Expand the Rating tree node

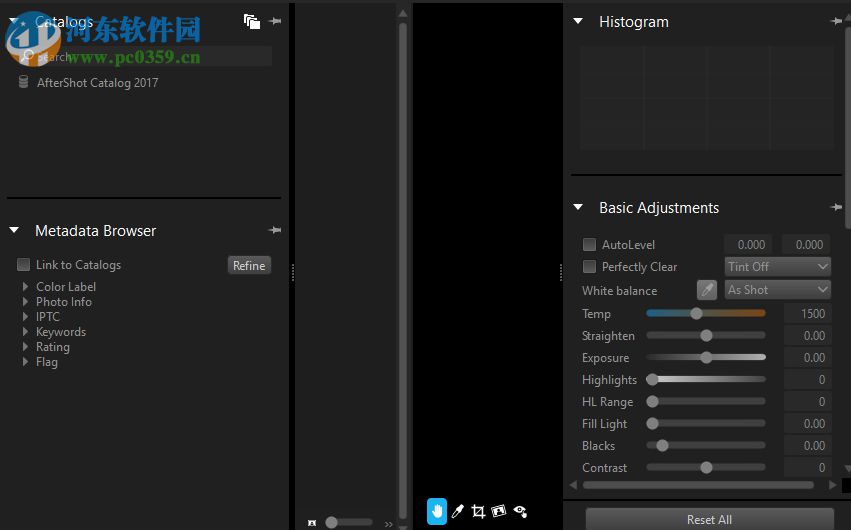point(25,346)
